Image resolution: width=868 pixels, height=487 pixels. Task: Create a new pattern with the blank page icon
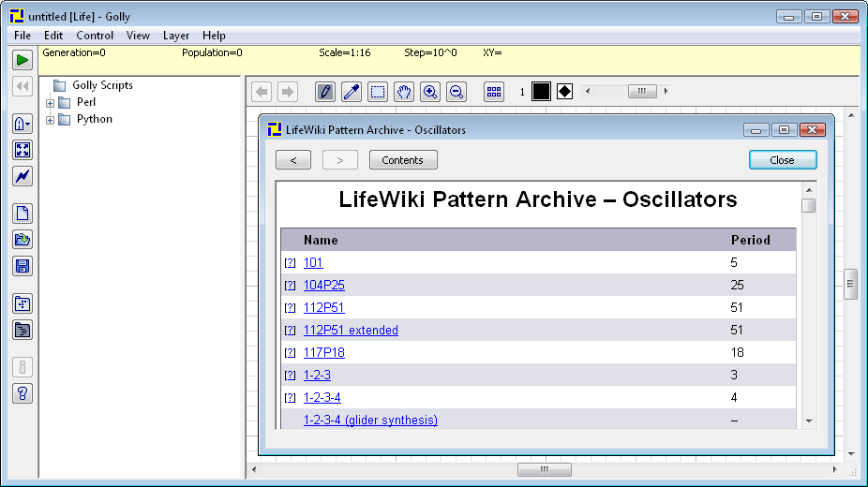pos(22,214)
